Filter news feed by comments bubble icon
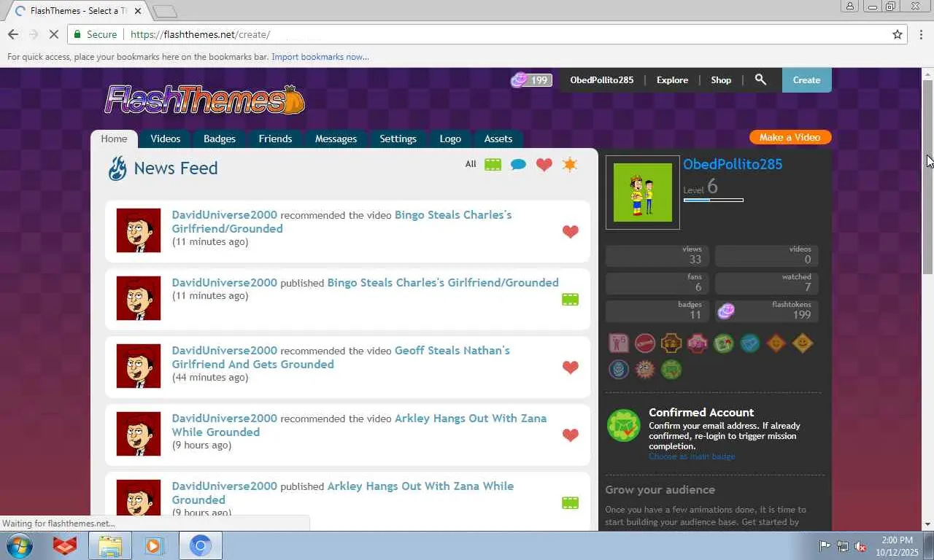 click(x=518, y=165)
